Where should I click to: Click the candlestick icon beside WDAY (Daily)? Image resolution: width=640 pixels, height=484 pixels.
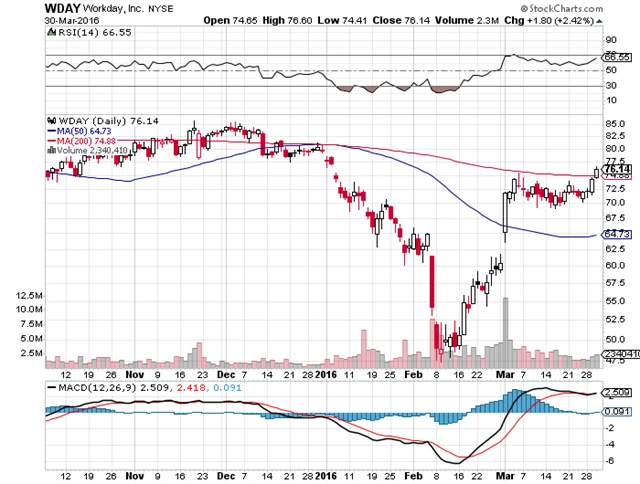51,121
